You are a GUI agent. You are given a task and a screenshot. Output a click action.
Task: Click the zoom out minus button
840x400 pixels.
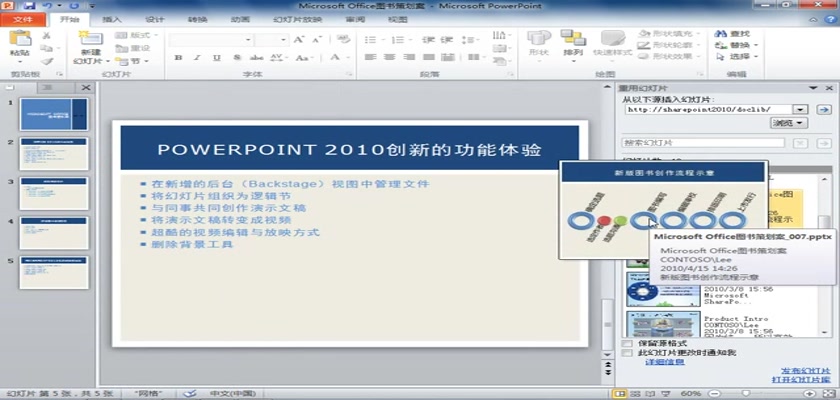[x=713, y=394]
